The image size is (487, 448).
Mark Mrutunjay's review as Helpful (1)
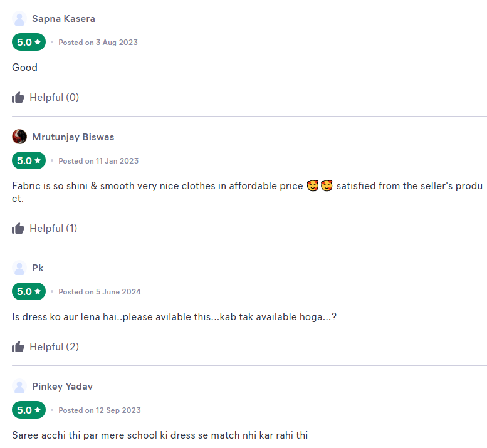[x=53, y=228]
